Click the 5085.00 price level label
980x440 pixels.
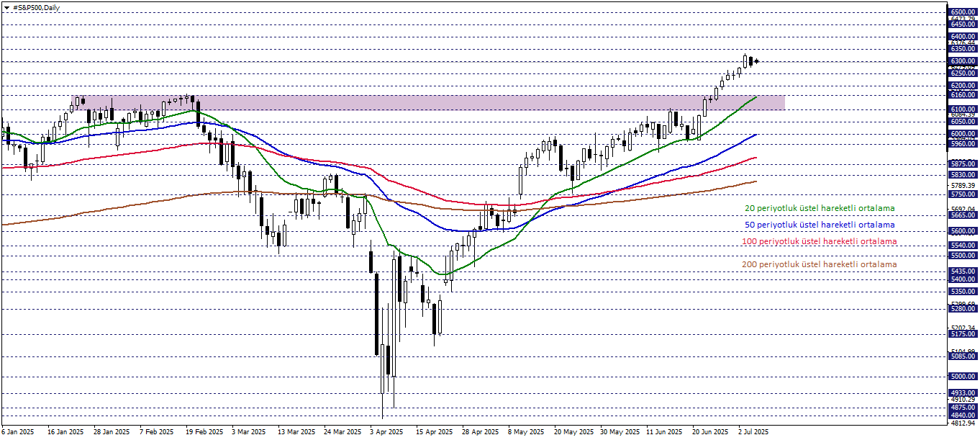click(962, 356)
